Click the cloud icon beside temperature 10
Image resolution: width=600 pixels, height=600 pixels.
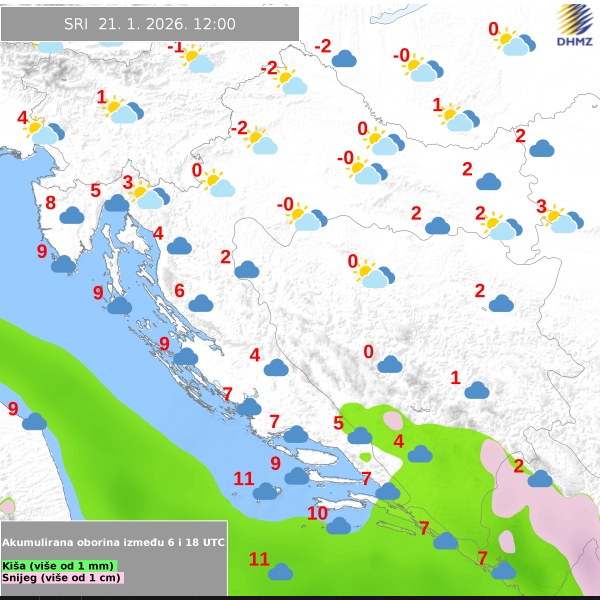point(339,525)
